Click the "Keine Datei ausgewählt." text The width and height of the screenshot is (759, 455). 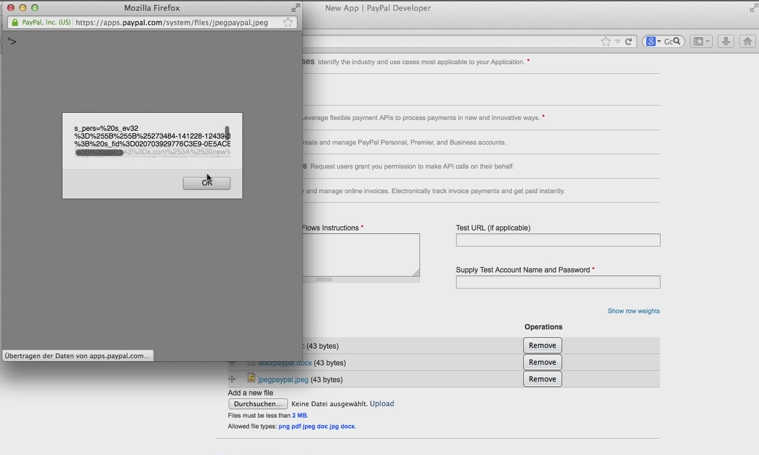coord(329,404)
